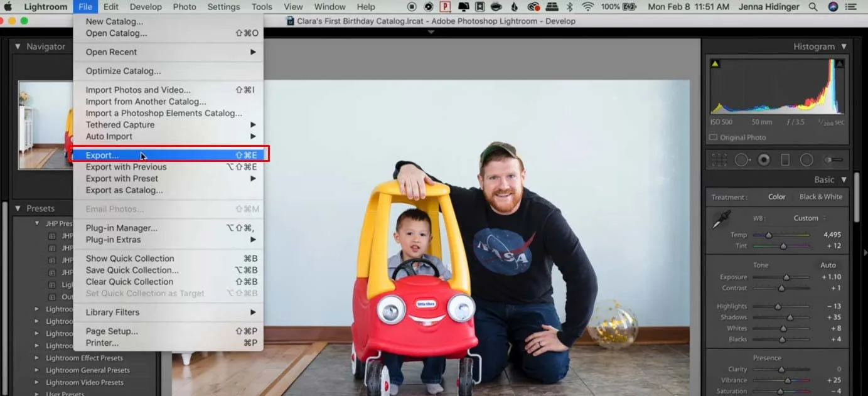868x396 pixels.
Task: Click the Creative Cloud menu bar icon
Action: (534, 7)
